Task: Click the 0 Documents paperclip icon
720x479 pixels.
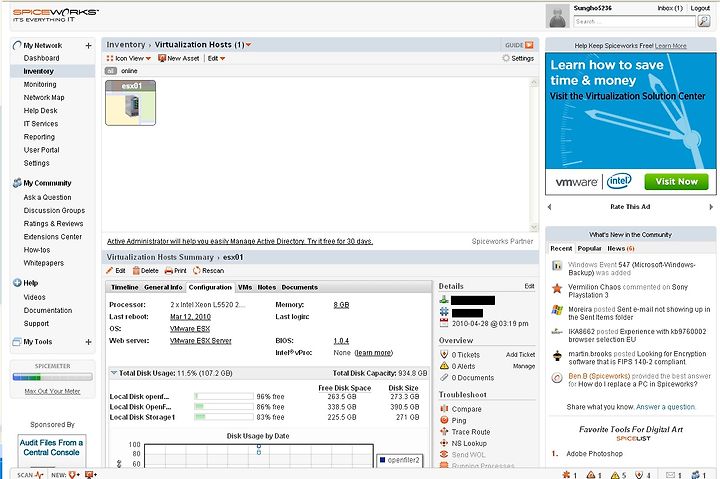Action: 444,378
